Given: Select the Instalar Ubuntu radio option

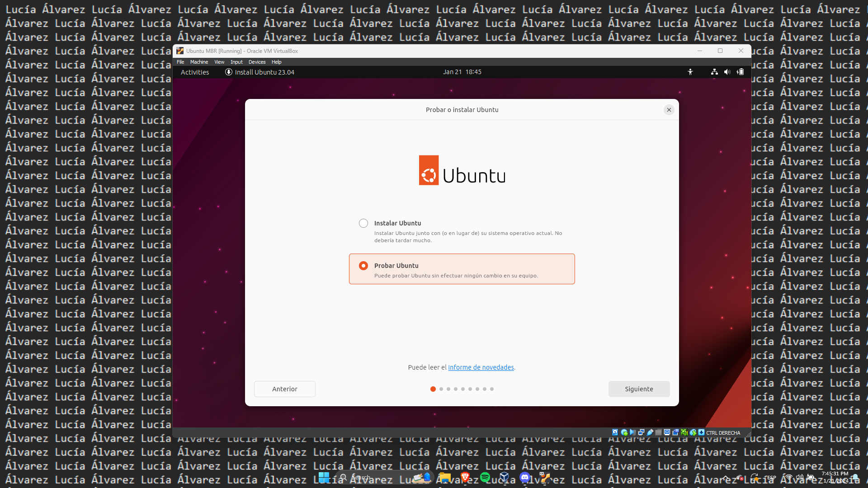Looking at the screenshot, I should pos(363,223).
